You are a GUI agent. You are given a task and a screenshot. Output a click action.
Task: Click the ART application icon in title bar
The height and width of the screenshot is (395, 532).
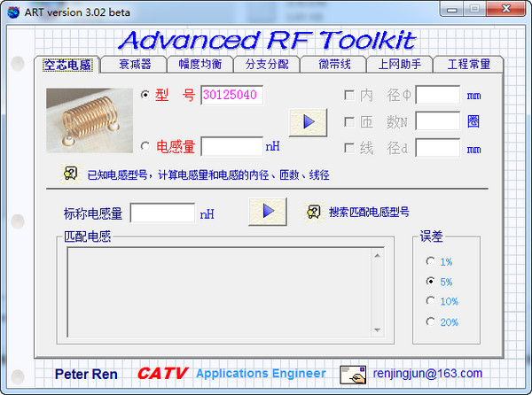13,11
